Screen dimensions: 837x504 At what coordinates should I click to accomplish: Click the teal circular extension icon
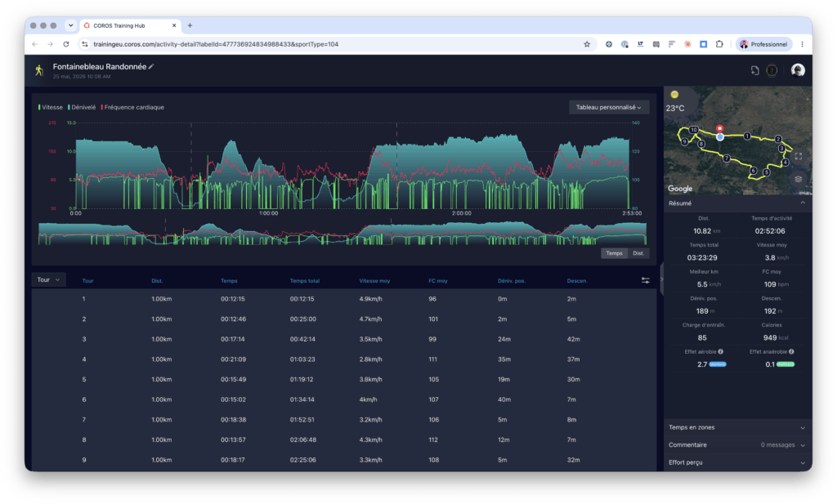click(x=608, y=44)
